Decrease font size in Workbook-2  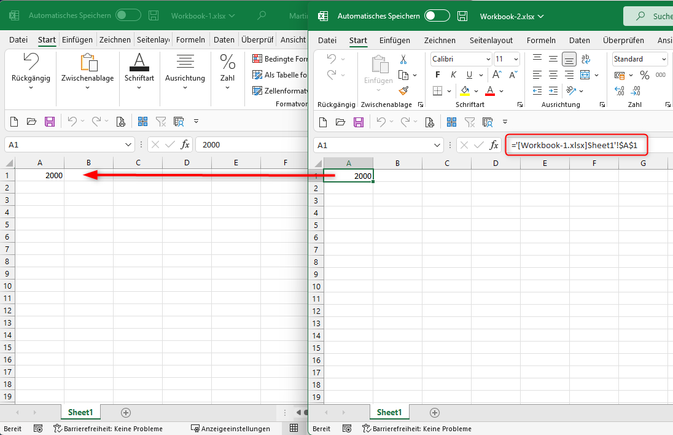(513, 75)
